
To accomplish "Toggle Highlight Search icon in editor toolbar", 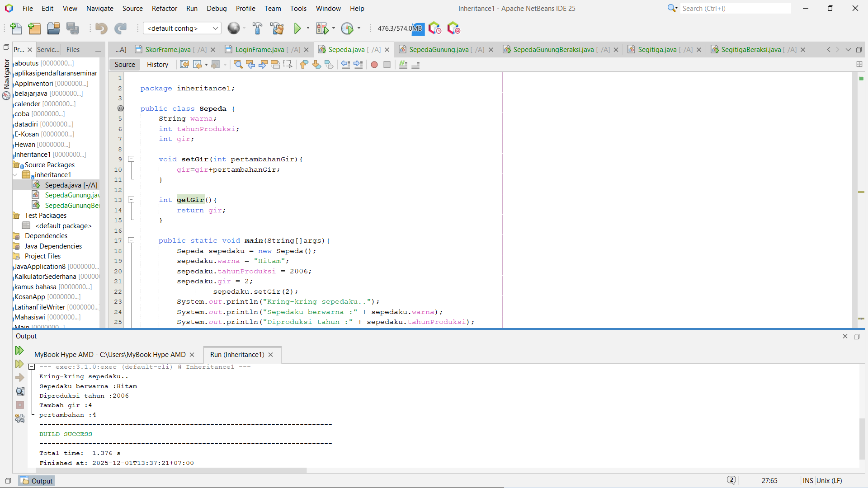I will (275, 65).
